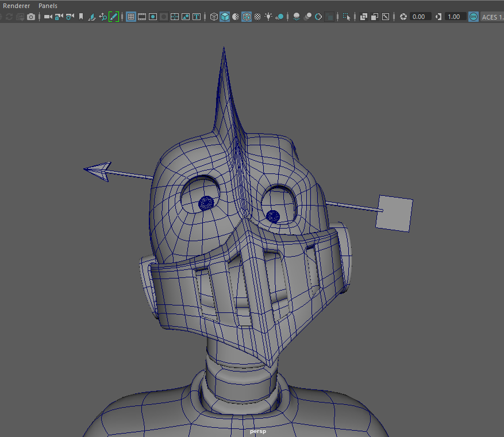Click the camera Bookmarks icon
Image resolution: width=504 pixels, height=437 pixels.
point(81,17)
